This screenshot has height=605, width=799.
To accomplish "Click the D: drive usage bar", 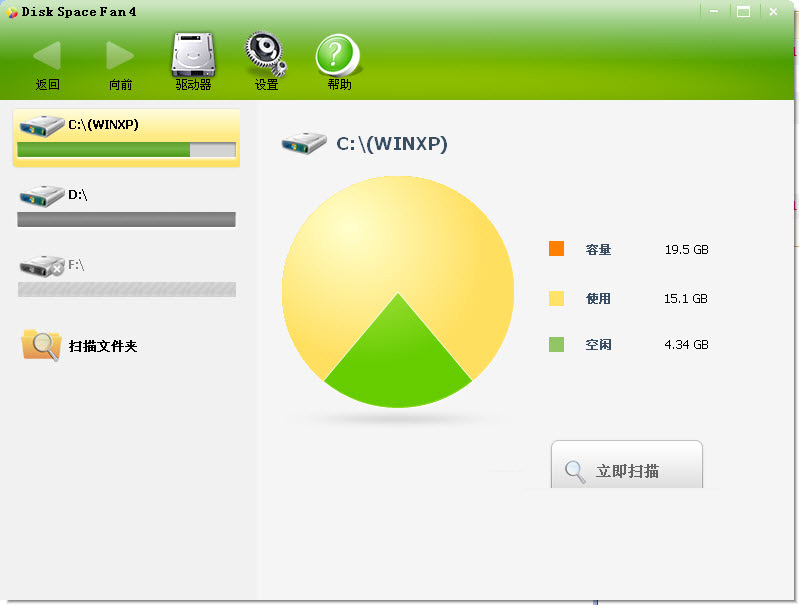I will click(126, 219).
